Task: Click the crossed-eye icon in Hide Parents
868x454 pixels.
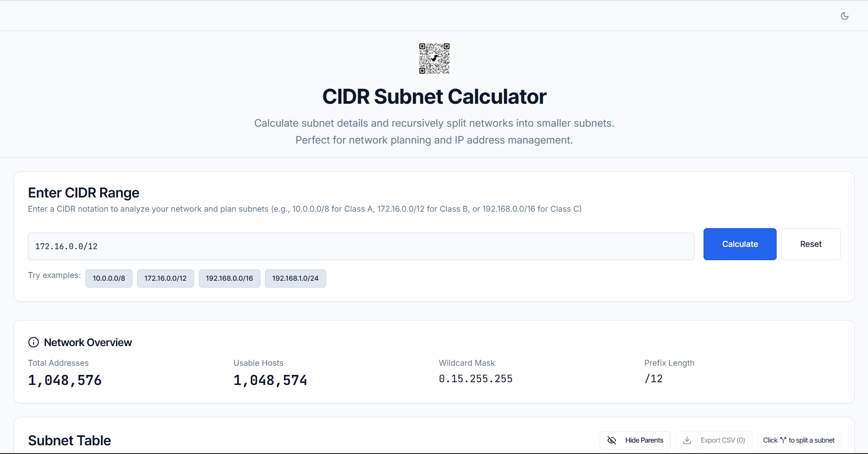Action: pyautogui.click(x=612, y=440)
